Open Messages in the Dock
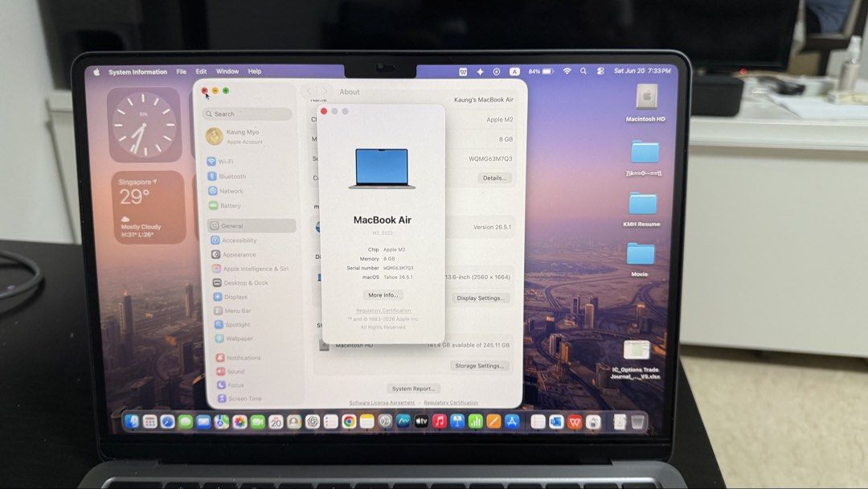The image size is (868, 489). tap(186, 422)
